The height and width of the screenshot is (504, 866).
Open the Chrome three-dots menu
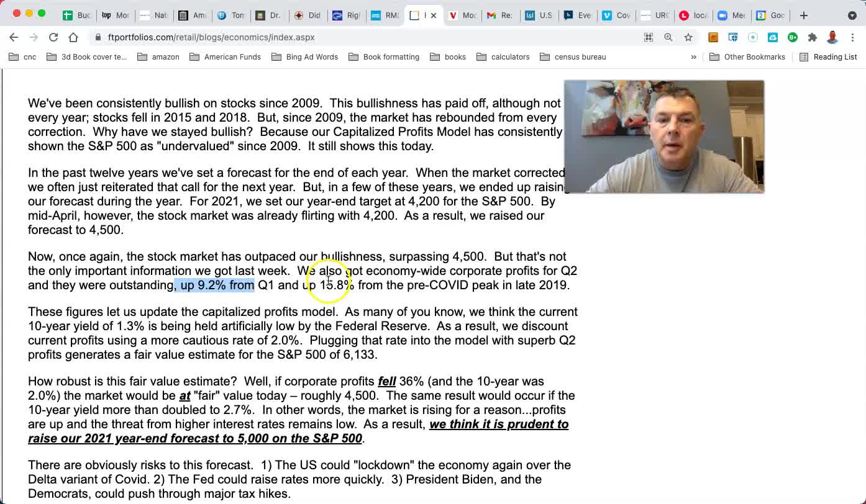pyautogui.click(x=852, y=37)
